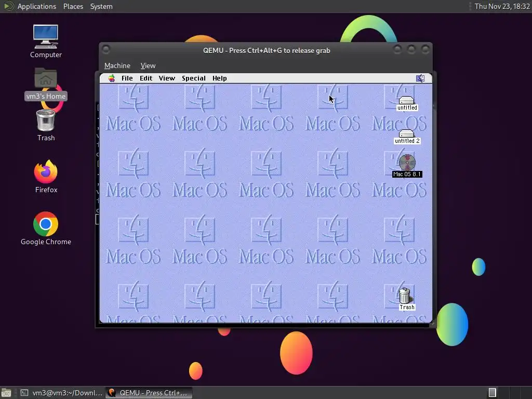Open the Places menu in top panel
This screenshot has width=532, height=399.
pyautogui.click(x=73, y=6)
